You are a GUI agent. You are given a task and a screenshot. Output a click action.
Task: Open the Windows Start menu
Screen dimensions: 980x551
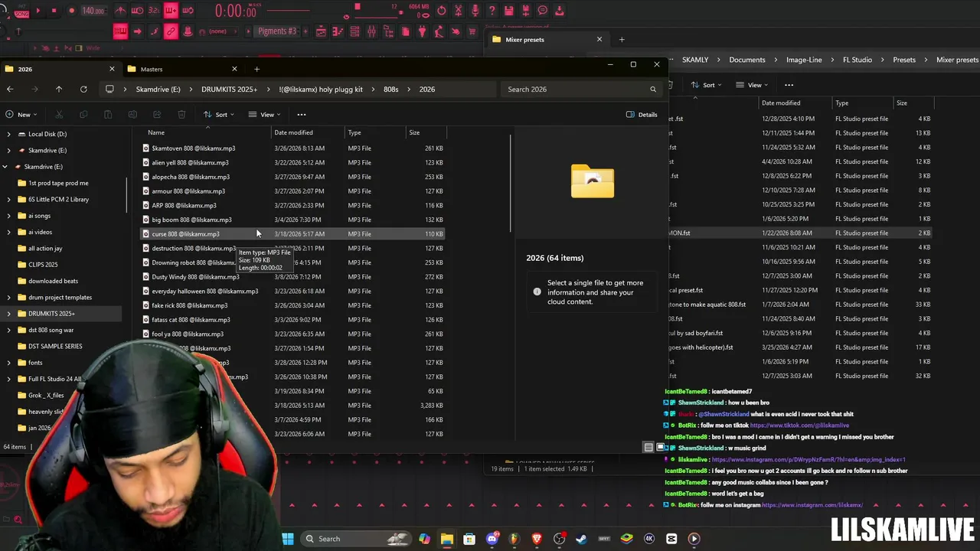[288, 539]
